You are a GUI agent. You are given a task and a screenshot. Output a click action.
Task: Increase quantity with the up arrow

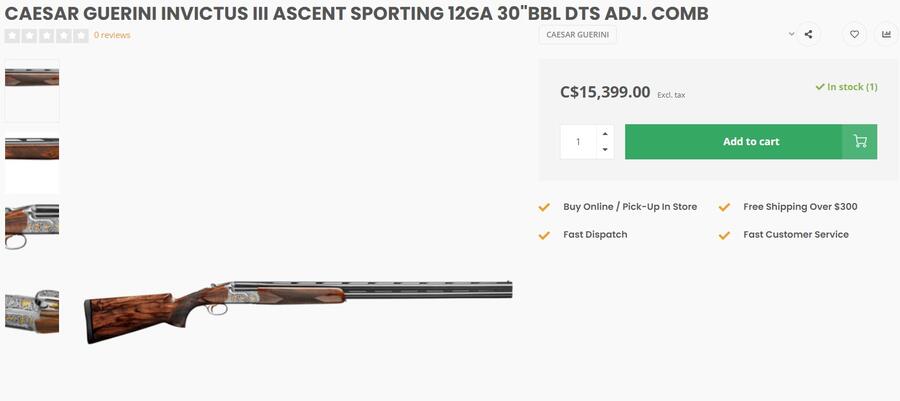[604, 133]
